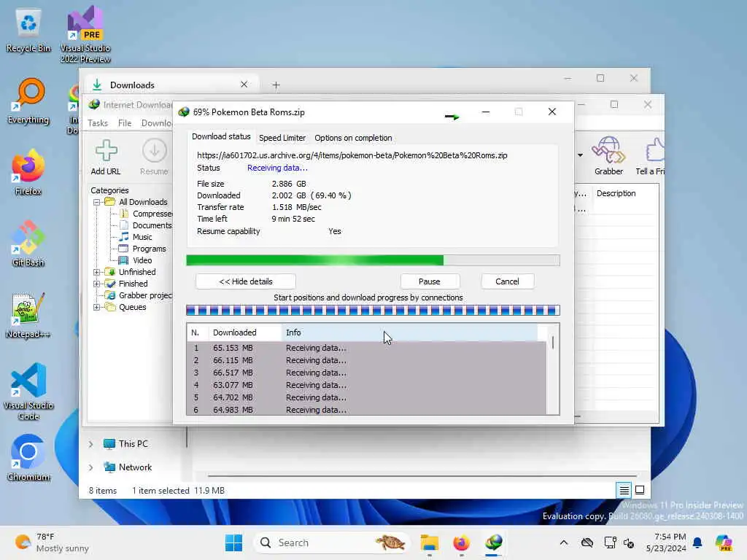
Task: Open the Copilot preview icon in taskbar
Action: tap(724, 542)
